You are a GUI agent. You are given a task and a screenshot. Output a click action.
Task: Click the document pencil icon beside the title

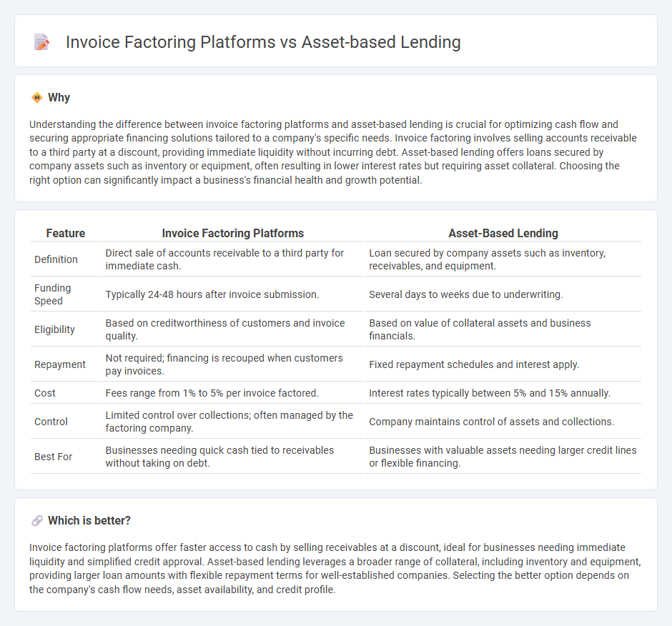(x=41, y=42)
